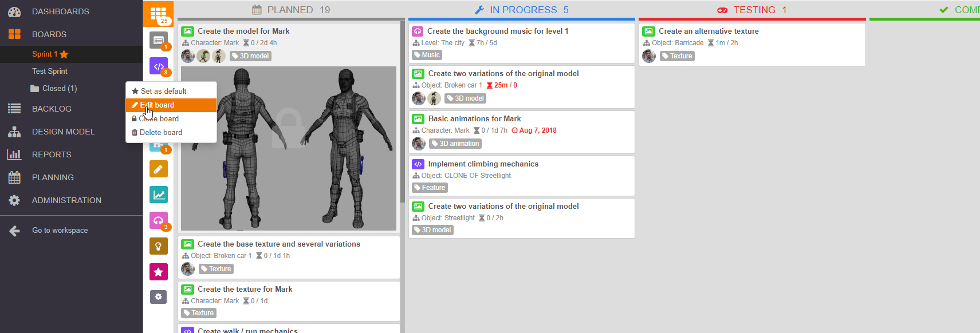Open Administration in the sidebar
Image resolution: width=980 pixels, height=333 pixels.
click(66, 200)
